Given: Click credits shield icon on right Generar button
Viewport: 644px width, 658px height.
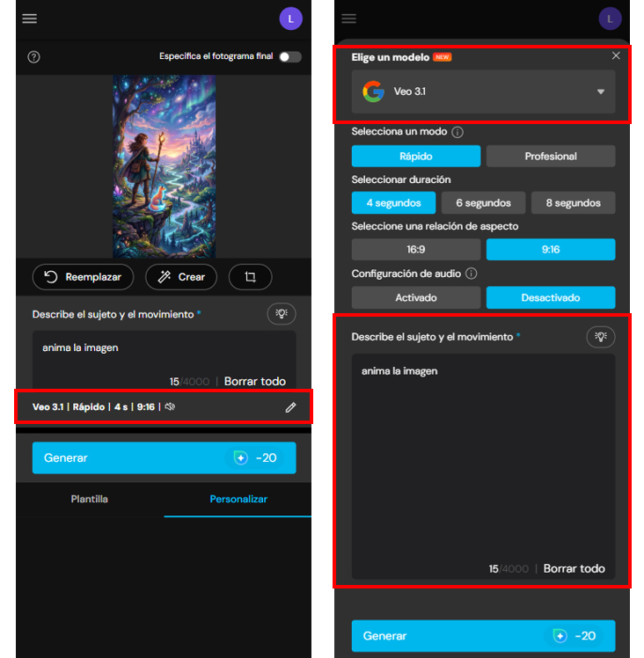Looking at the screenshot, I should point(560,636).
